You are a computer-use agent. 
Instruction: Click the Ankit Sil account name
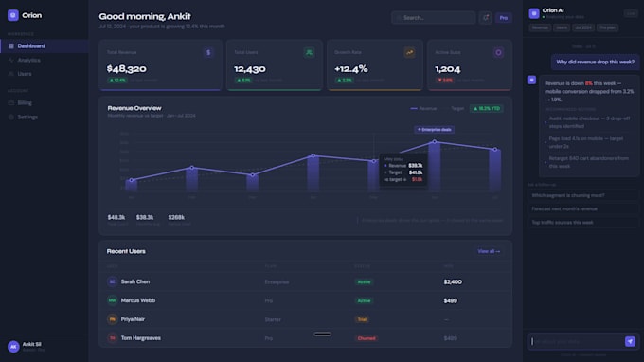[31, 344]
